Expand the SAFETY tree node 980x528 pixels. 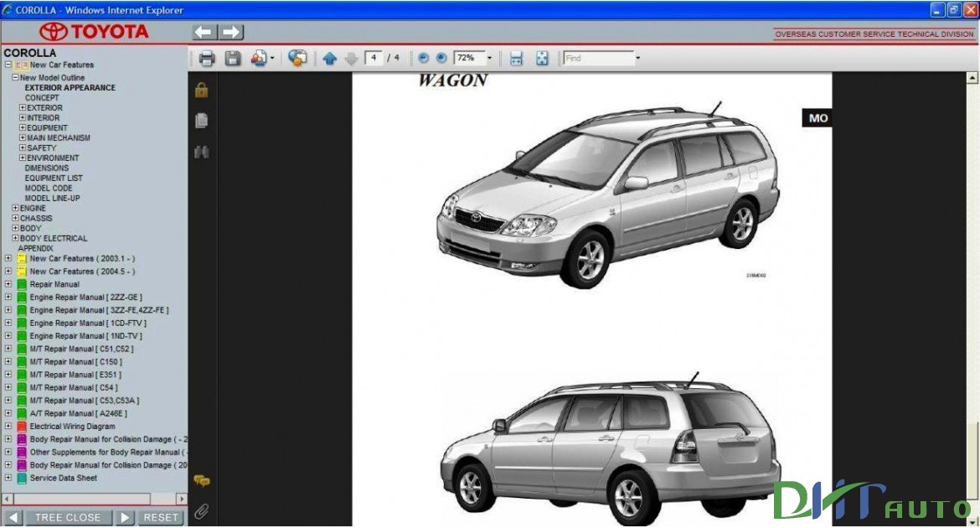23,148
